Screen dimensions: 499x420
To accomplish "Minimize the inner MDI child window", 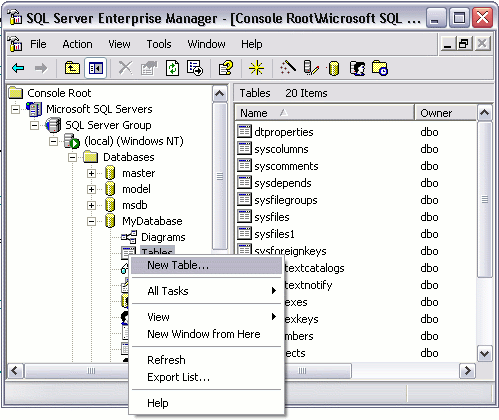I will pyautogui.click(x=448, y=44).
